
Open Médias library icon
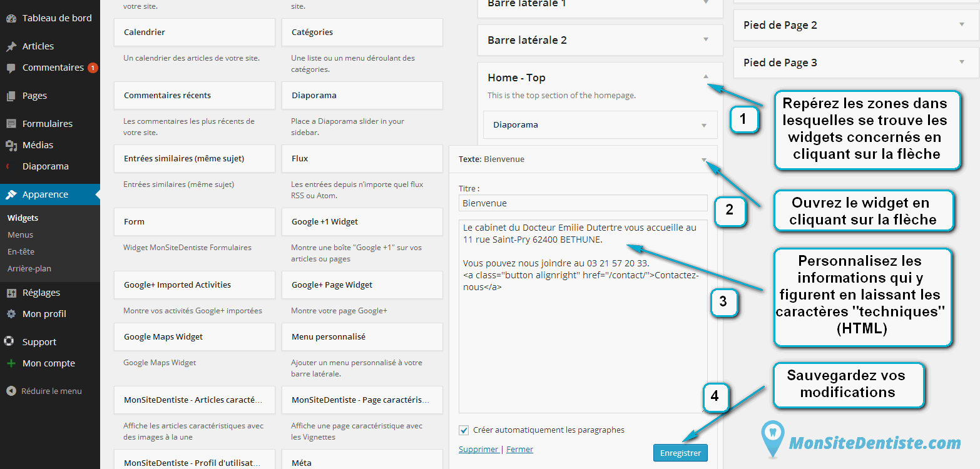tap(11, 145)
